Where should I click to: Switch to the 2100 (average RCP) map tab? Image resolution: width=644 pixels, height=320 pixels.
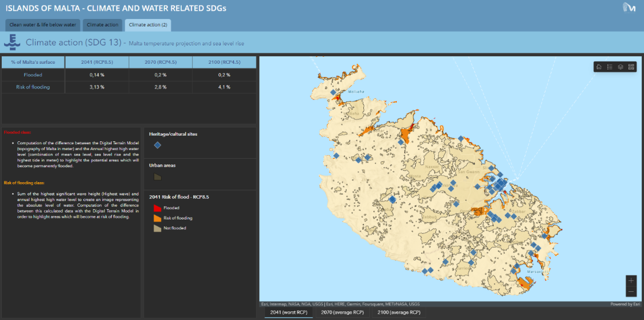(x=399, y=313)
